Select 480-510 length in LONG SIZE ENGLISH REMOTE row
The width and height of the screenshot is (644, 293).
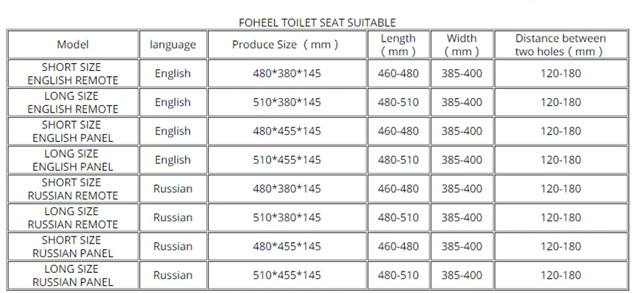pos(399,102)
